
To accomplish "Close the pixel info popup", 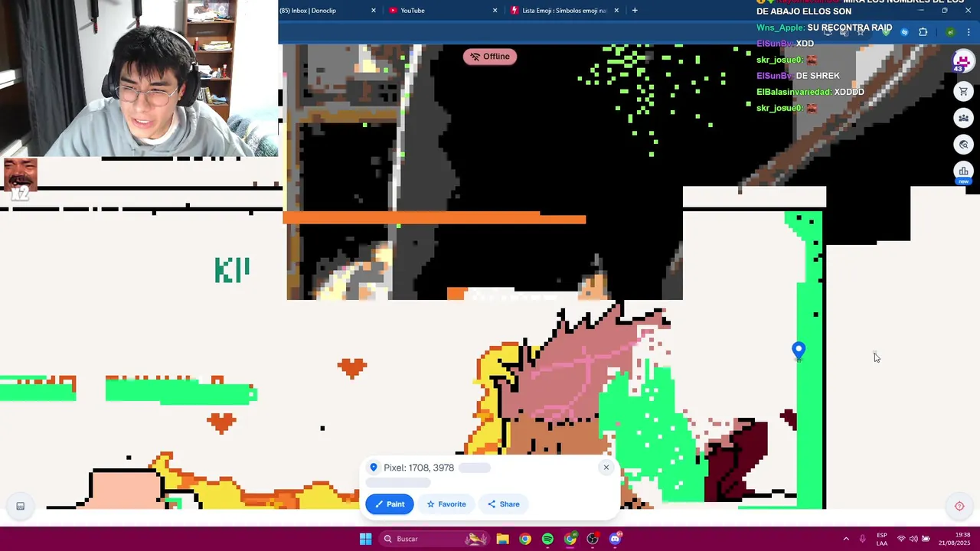I will 606,468.
